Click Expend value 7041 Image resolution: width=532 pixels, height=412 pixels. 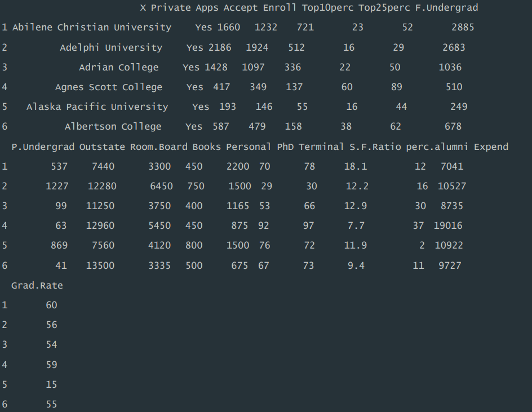(452, 167)
